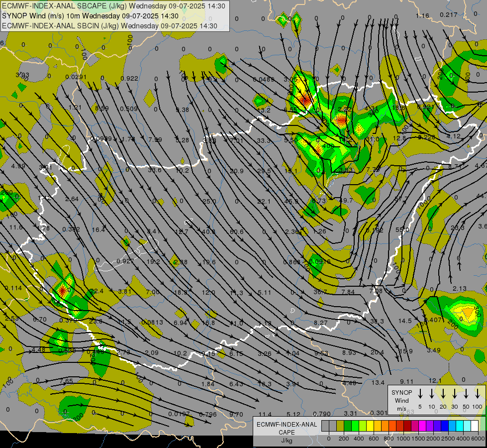Click the map value 49.7
This screenshot has width=487, height=448.
[346, 200]
